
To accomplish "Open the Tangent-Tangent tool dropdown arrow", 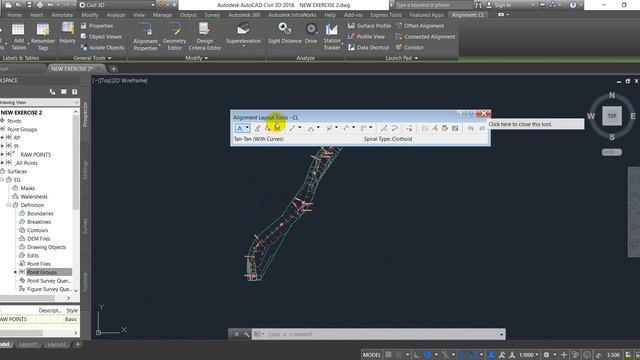I will click(x=247, y=129).
